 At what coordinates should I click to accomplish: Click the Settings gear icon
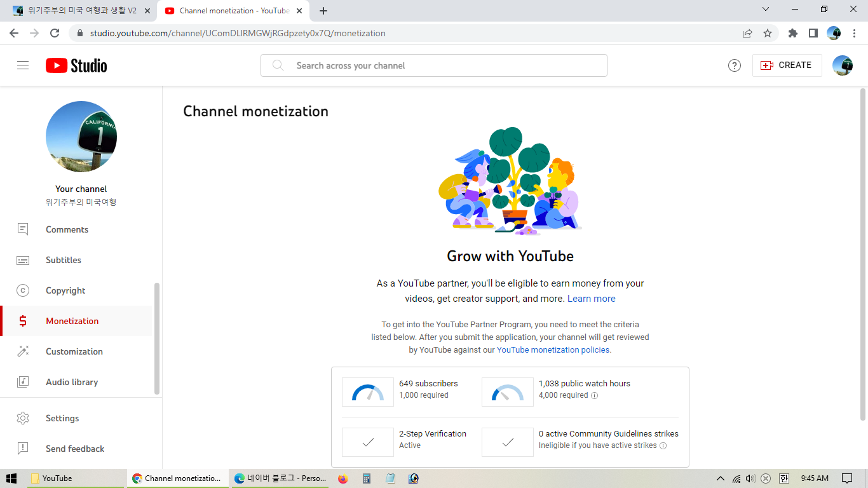point(23,418)
